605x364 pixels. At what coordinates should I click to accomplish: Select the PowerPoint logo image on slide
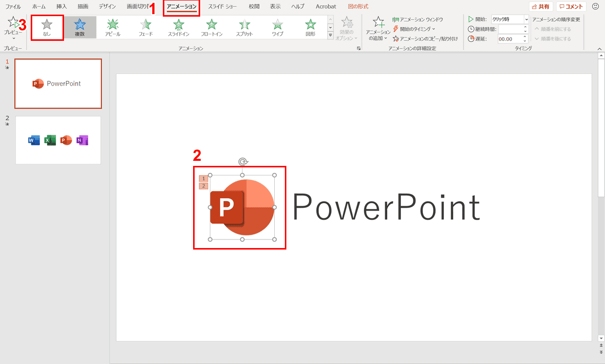(243, 207)
